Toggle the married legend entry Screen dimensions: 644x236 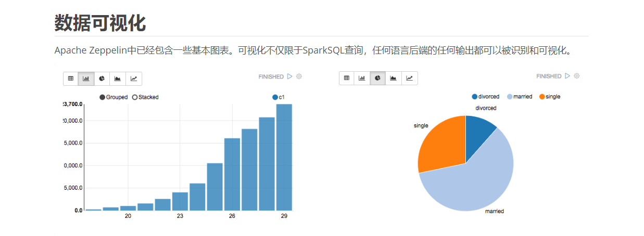[520, 97]
